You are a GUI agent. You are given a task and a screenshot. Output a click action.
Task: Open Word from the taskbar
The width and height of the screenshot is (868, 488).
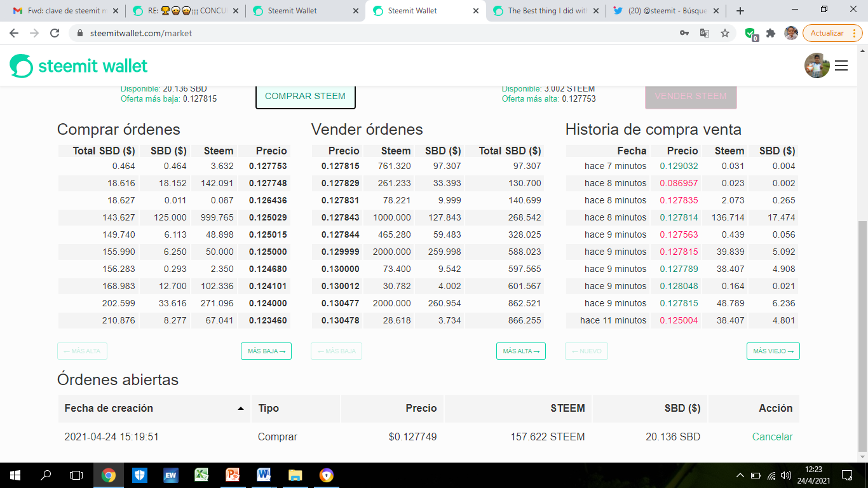point(264,475)
